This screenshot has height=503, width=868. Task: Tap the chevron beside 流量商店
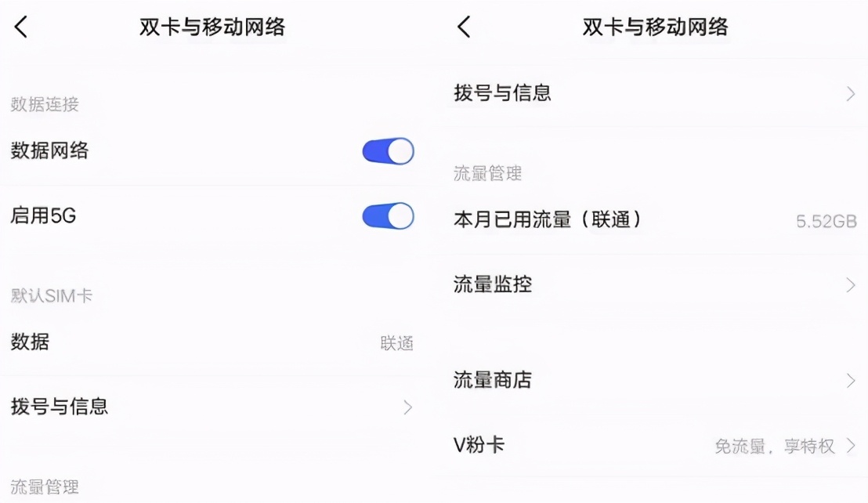tap(851, 381)
